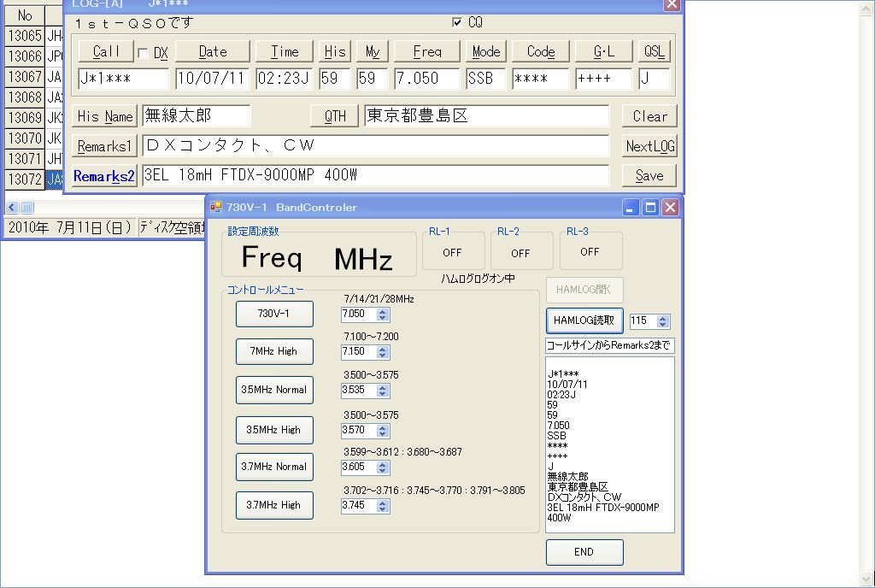Click the name field with 無線太郎
Viewport: 875px width, 588px height.
tap(197, 116)
